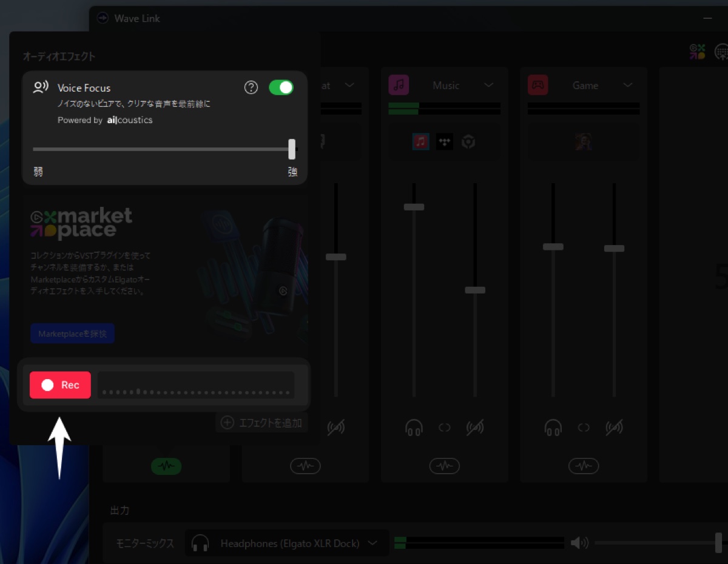Click the monitor mix speaker volume icon

click(580, 543)
